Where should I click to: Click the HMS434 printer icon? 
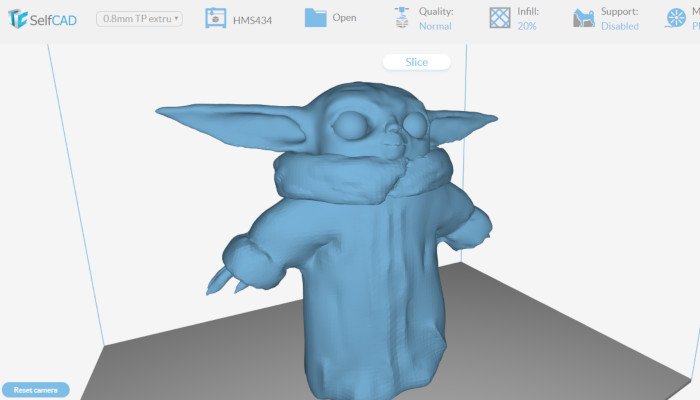point(215,18)
